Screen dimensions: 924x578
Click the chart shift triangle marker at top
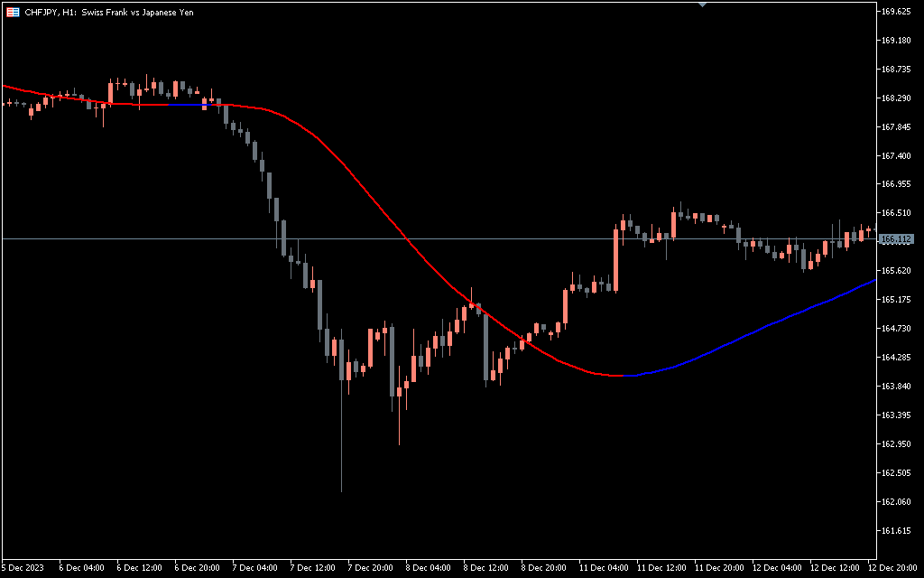(x=702, y=5)
